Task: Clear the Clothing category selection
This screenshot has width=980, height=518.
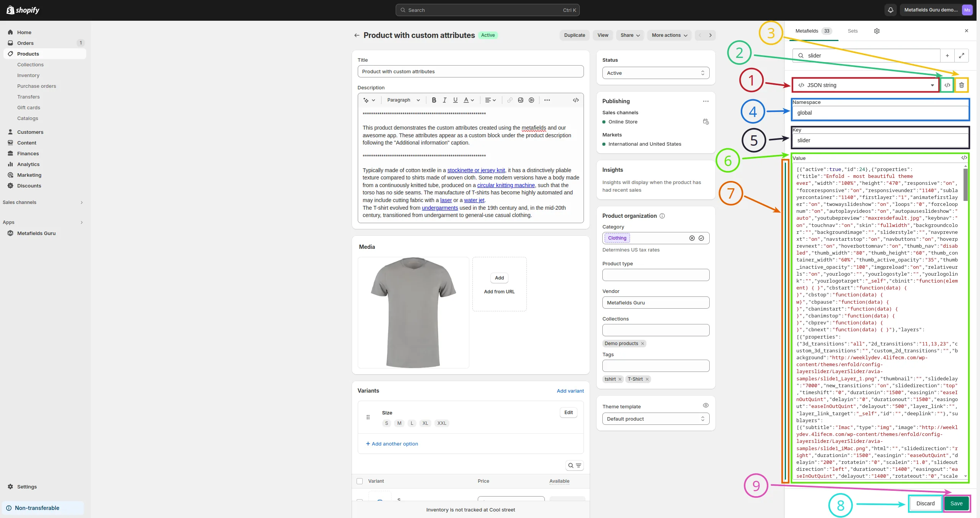Action: [692, 238]
